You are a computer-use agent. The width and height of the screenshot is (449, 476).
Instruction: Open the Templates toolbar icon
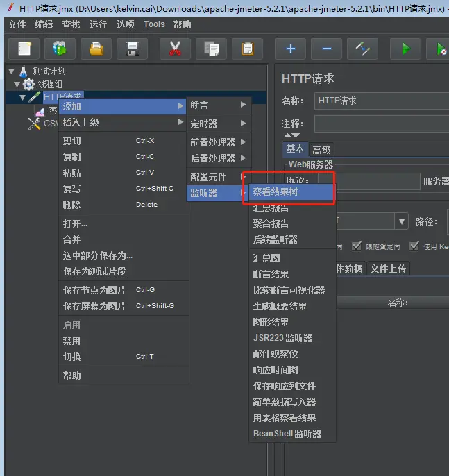tap(60, 49)
